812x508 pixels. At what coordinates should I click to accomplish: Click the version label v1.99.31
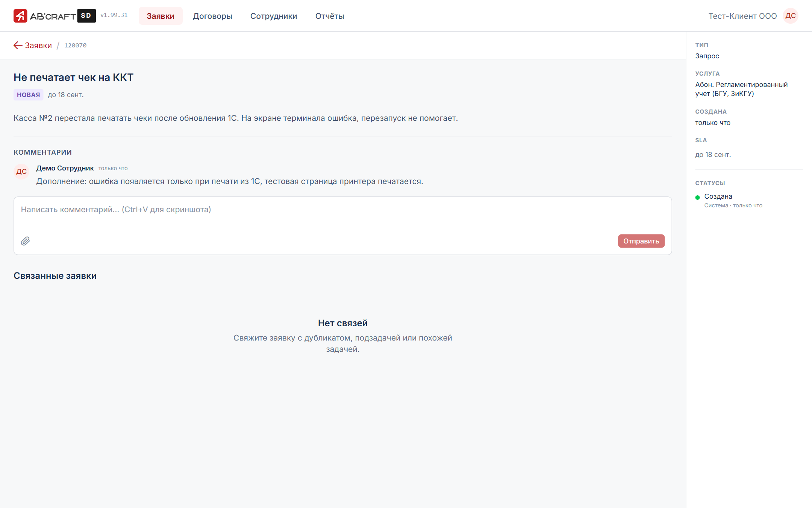tap(114, 15)
